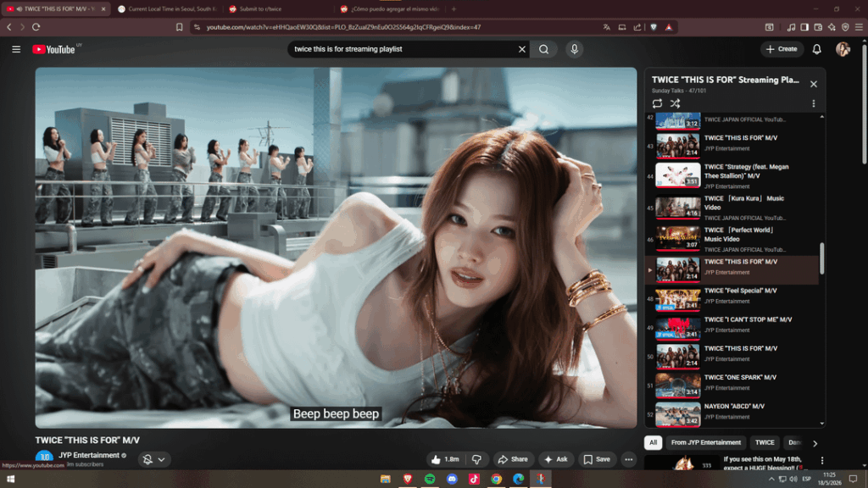Viewport: 868px width, 488px height.
Task: Switch to Current Local Time in Seoul tab
Action: tap(167, 8)
